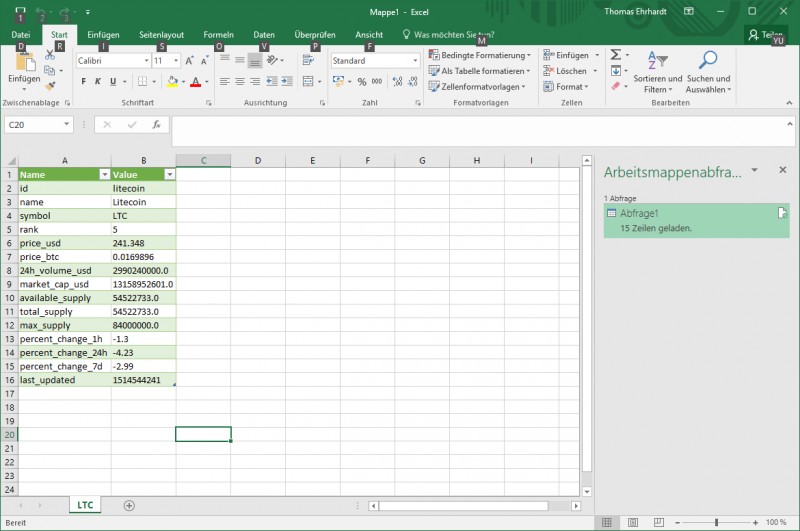Screen dimensions: 800x531
Task: Click the format painter brush icon
Action: [50, 86]
